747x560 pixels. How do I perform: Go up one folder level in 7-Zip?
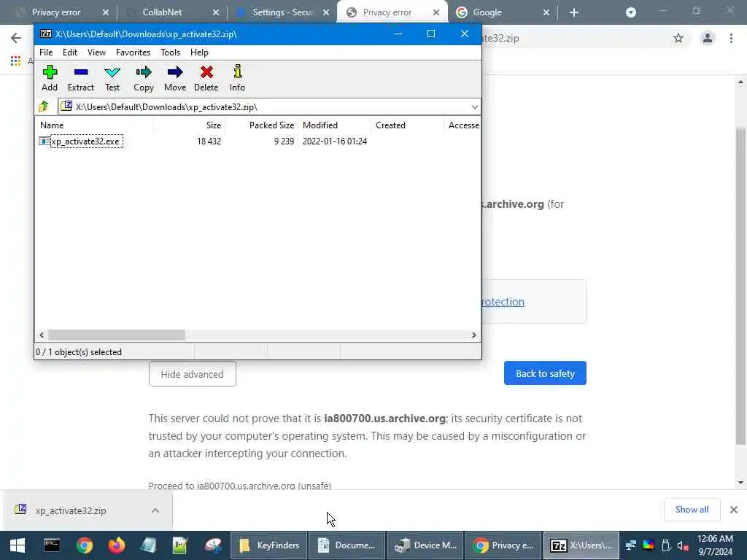pos(44,106)
